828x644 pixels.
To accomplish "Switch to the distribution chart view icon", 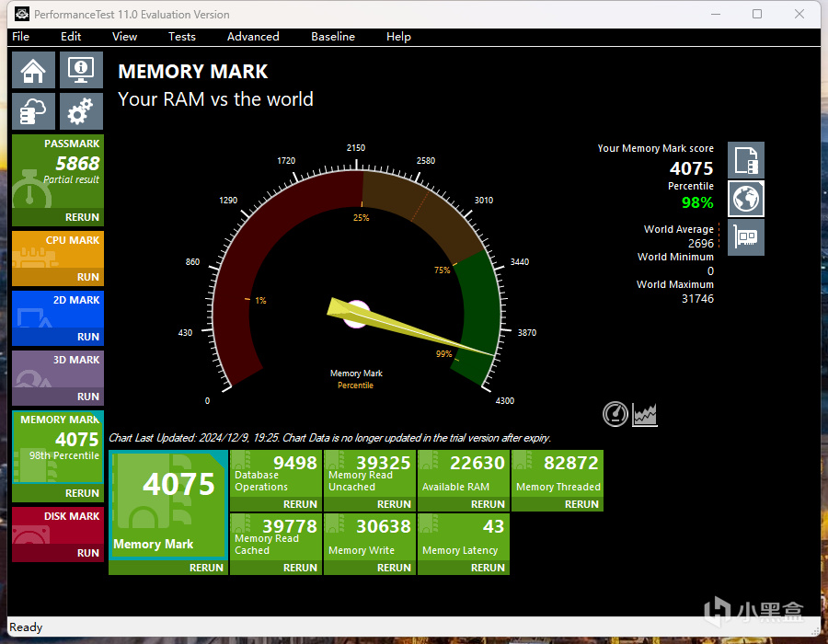I will (645, 414).
